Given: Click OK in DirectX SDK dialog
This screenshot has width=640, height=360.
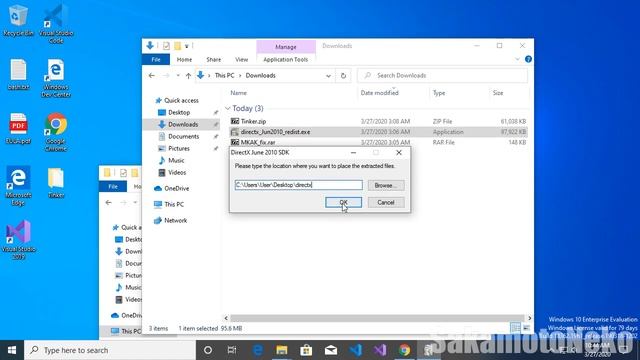Looking at the screenshot, I should 343,202.
